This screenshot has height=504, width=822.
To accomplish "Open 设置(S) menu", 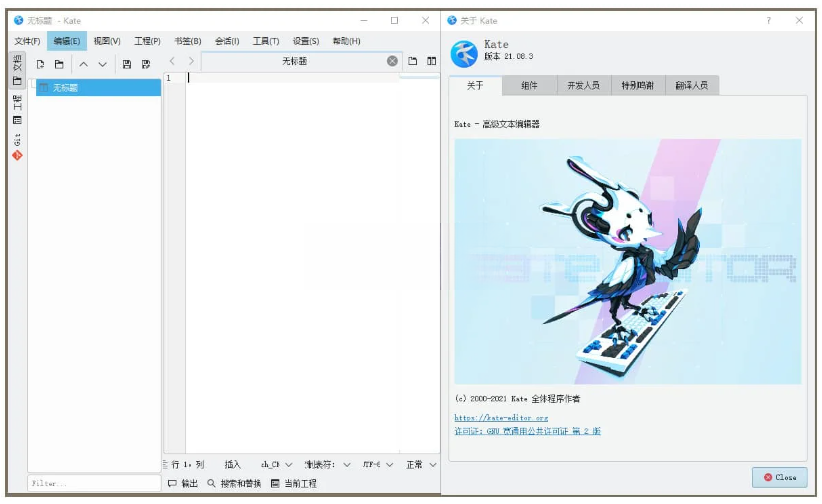I will pyautogui.click(x=306, y=41).
